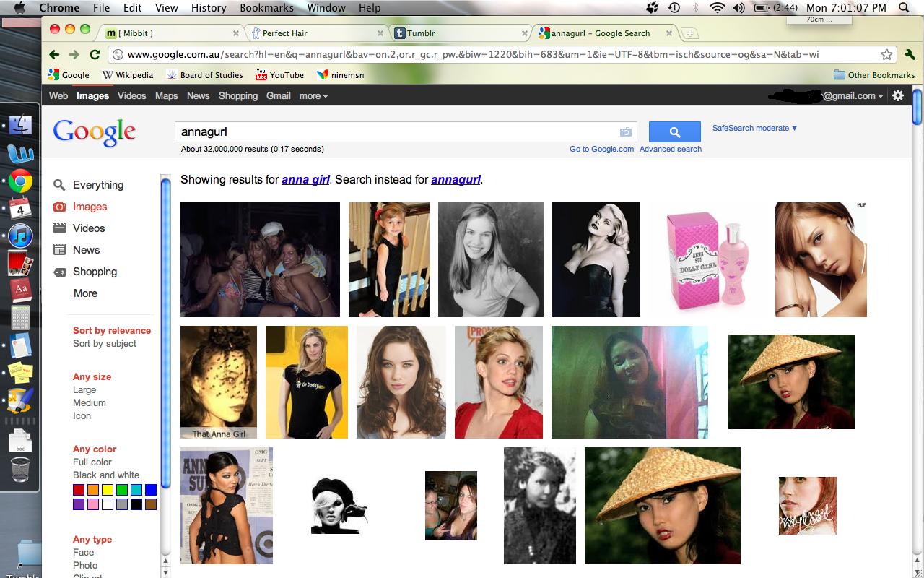Switch to the Tumblr tab

point(462,33)
